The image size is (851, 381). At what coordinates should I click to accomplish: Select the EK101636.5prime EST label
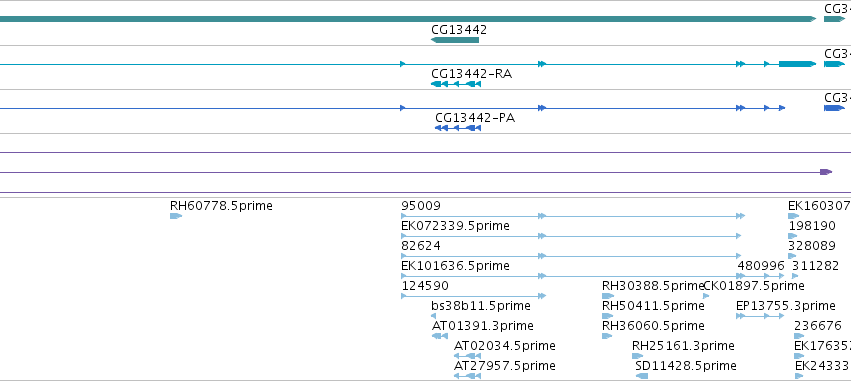[455, 266]
